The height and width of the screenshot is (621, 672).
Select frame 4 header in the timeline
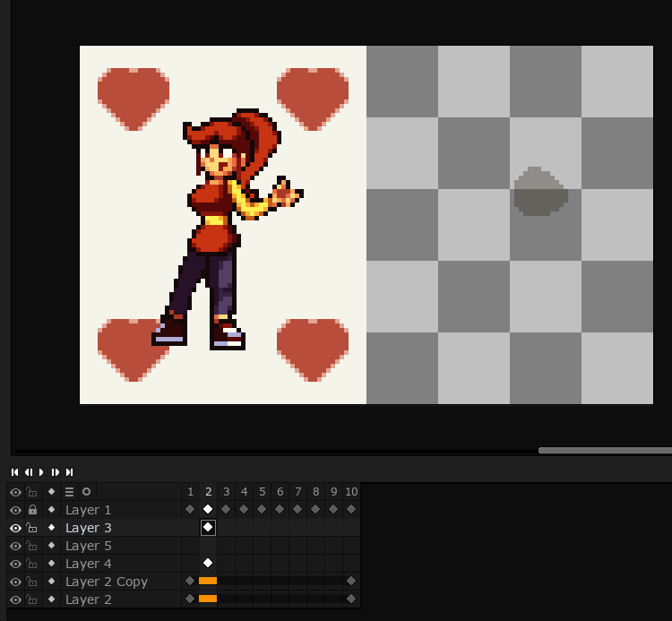pyautogui.click(x=245, y=492)
